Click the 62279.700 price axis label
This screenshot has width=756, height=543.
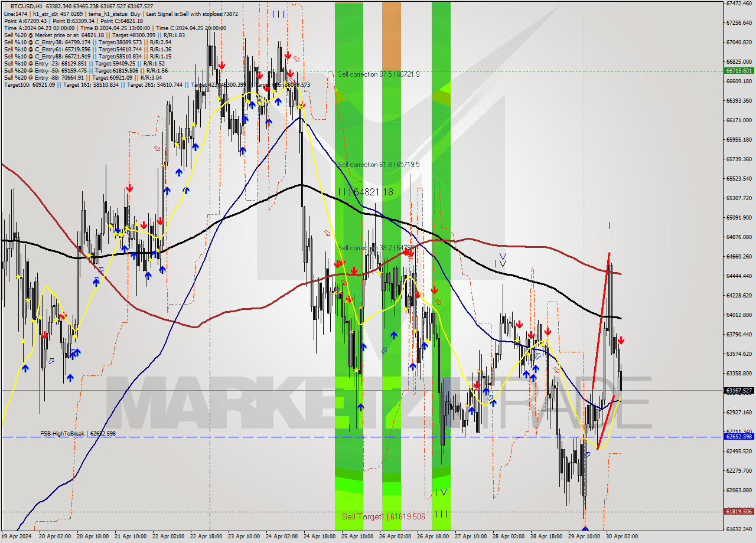(x=739, y=470)
